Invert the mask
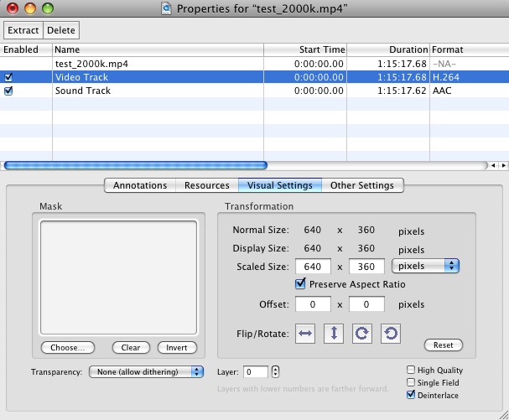This screenshot has height=420, width=509. [177, 348]
